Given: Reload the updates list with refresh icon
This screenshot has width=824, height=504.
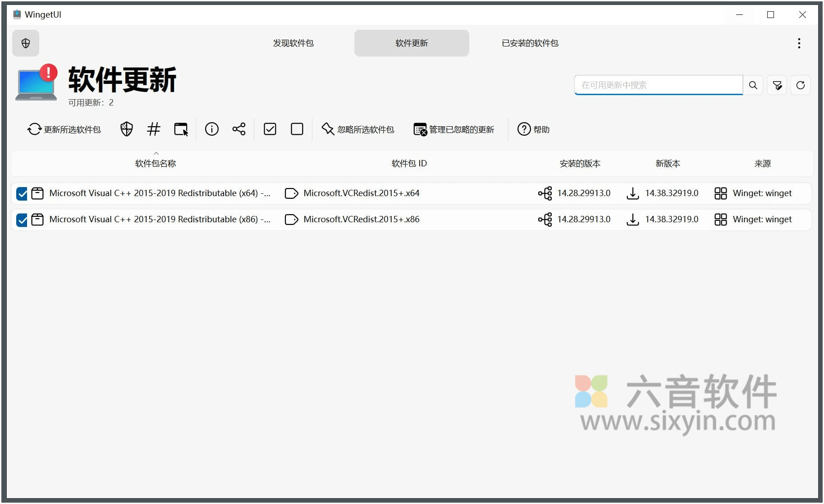Looking at the screenshot, I should click(x=801, y=85).
